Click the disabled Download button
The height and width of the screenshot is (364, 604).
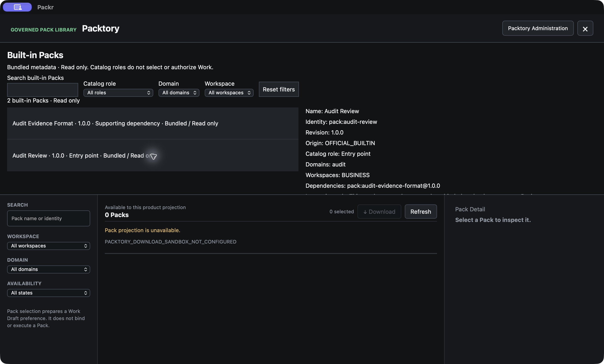(x=379, y=212)
